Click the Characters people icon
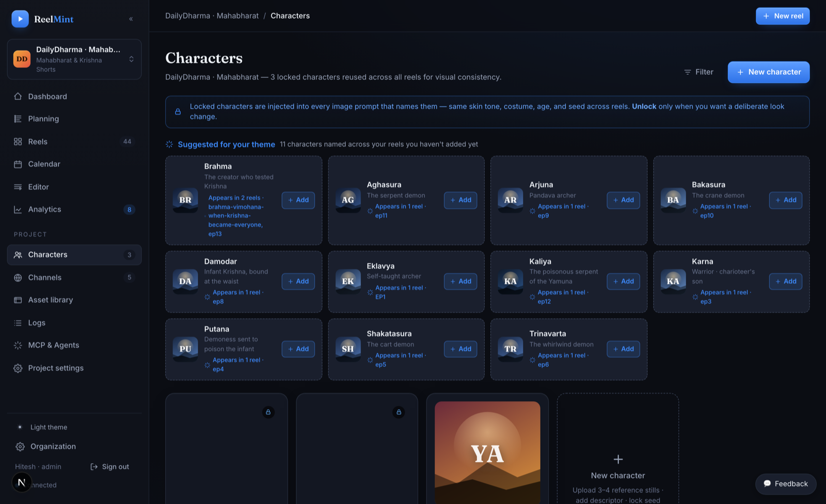The image size is (826, 504). click(x=18, y=255)
